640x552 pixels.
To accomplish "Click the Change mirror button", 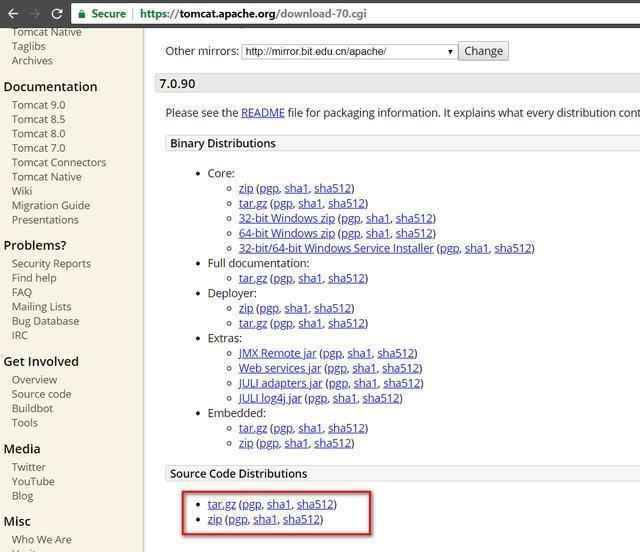I will coord(483,51).
